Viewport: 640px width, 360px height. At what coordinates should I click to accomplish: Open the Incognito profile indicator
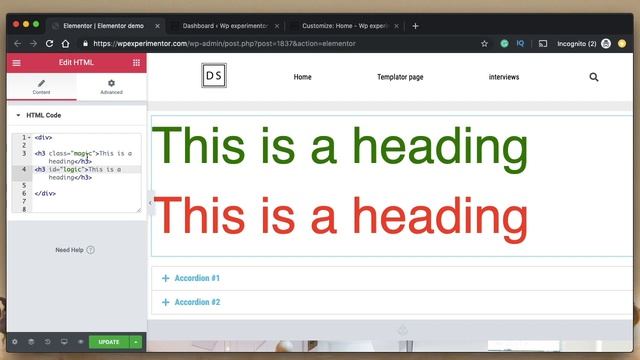click(584, 44)
